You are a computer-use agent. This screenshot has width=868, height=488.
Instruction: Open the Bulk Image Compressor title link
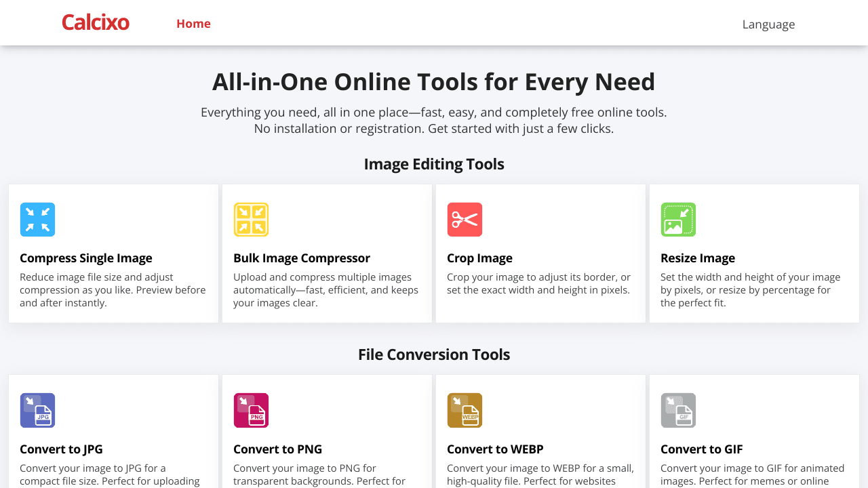tap(302, 258)
